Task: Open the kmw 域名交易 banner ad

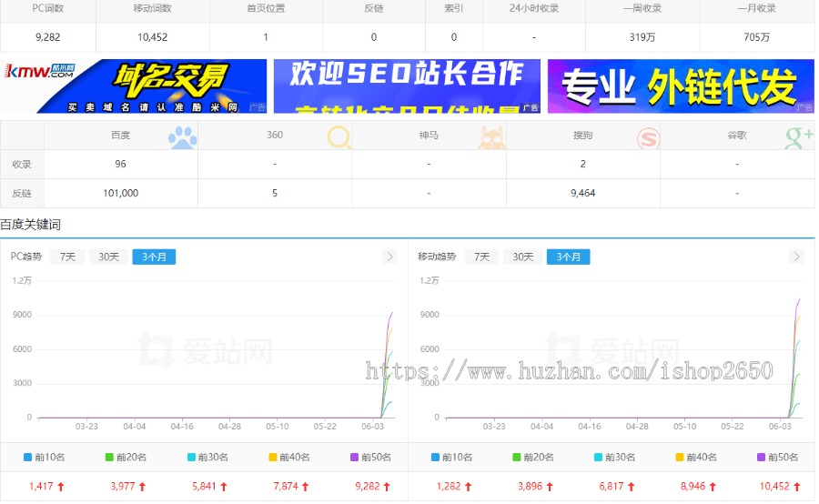Action: pyautogui.click(x=134, y=86)
